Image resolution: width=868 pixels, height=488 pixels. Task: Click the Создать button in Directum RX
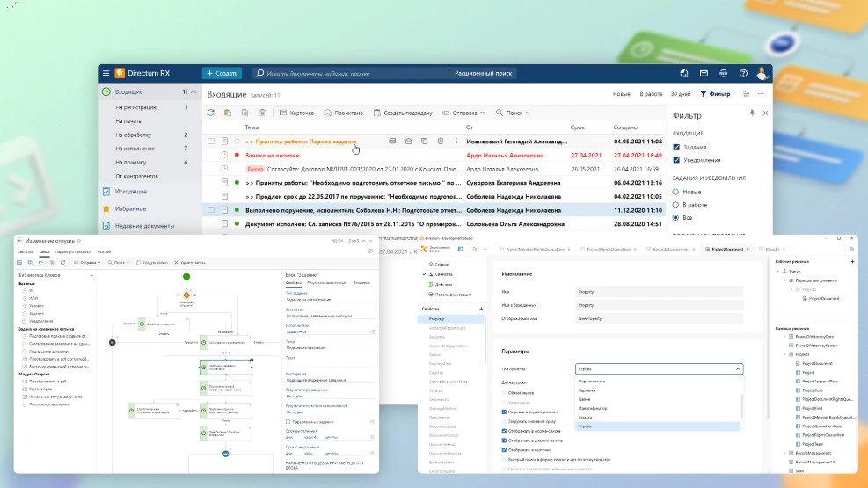click(x=222, y=73)
